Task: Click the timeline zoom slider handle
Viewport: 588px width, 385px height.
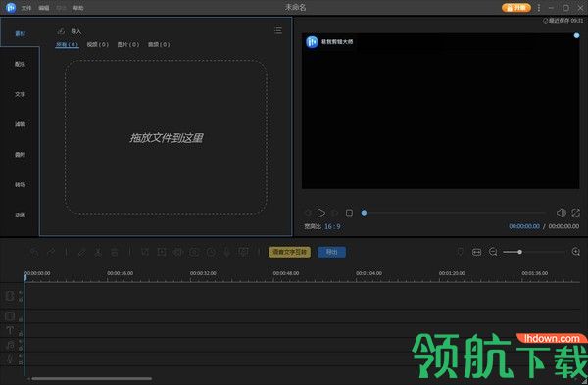Action: click(x=519, y=252)
